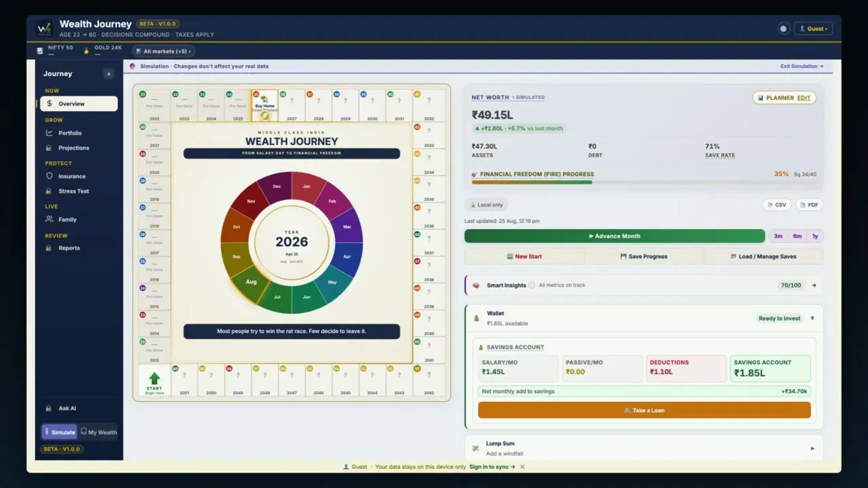The image size is (868, 488).
Task: Click the Wealth Journey logo icon
Action: click(x=44, y=28)
